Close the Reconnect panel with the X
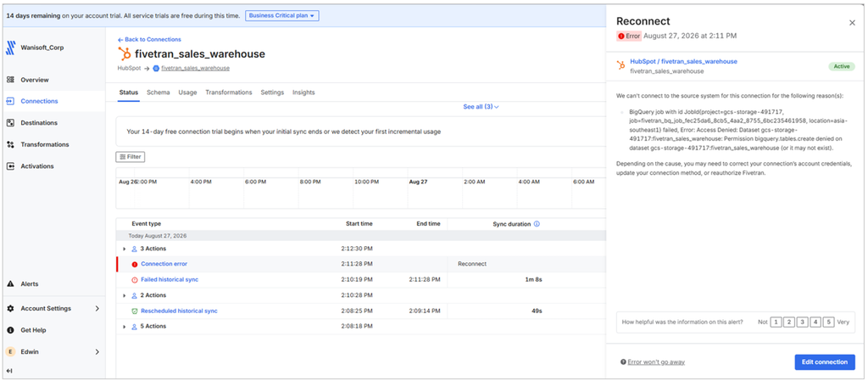Viewport: 868px width, 381px height. coord(852,23)
